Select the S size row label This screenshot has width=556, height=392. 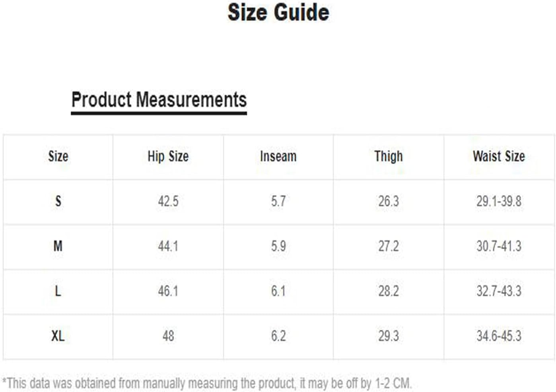click(x=58, y=201)
